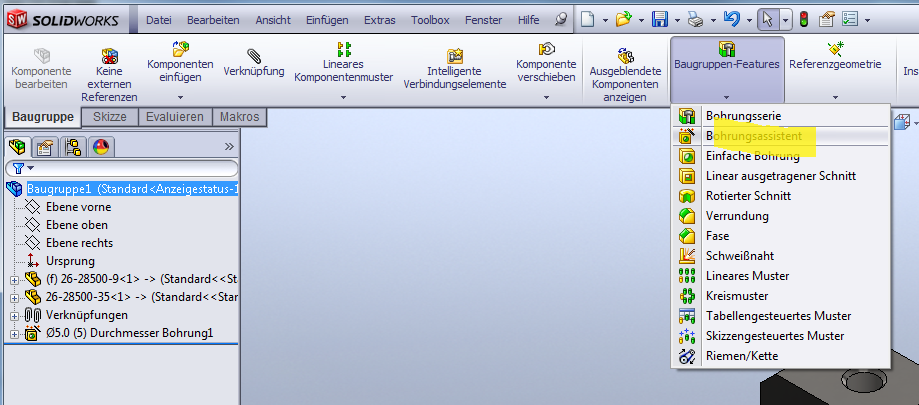
Task: Choose Lineares Muster menu entry
Action: click(x=781, y=275)
